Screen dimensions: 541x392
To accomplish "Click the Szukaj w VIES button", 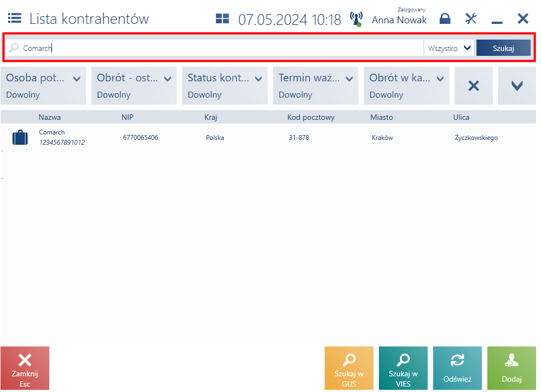I will coord(403,368).
